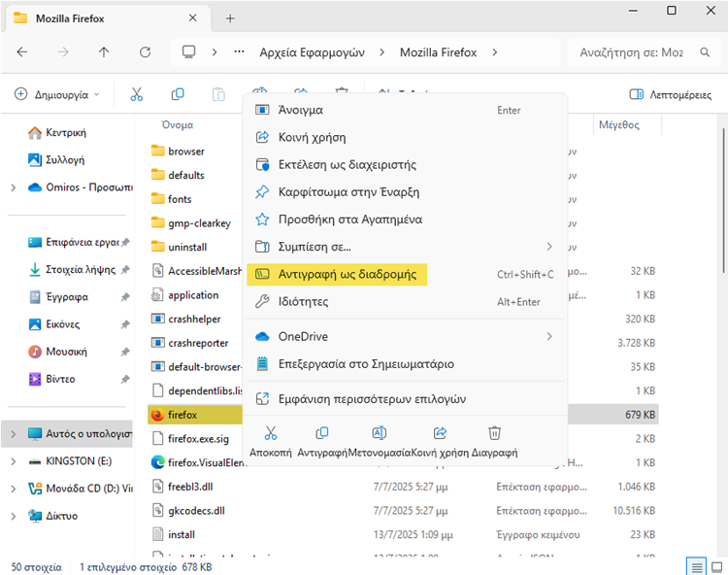The image size is (728, 575).
Task: Open OneDrive submenu arrow in context menu
Action: point(549,336)
